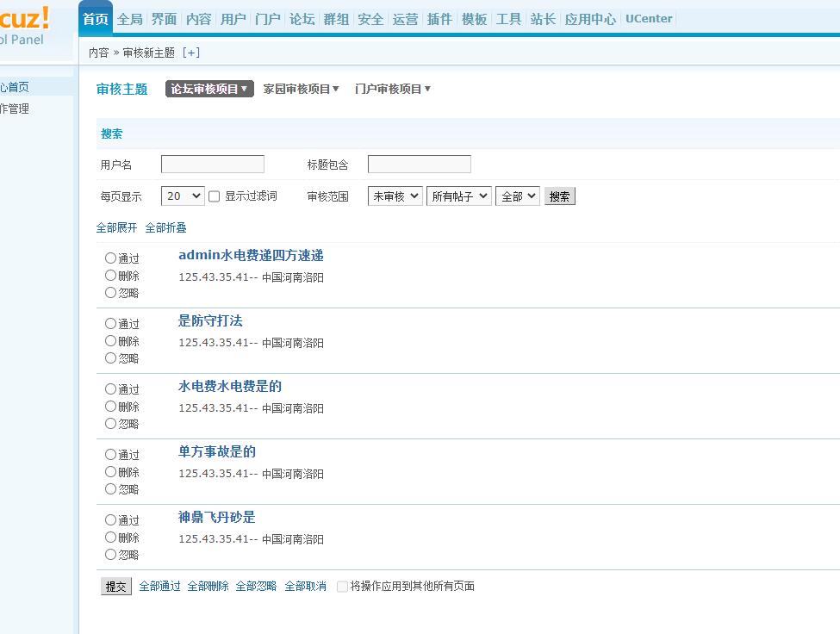840x634 pixels.
Task: Select 删除 radio for 是防守打法 post
Action: click(110, 340)
